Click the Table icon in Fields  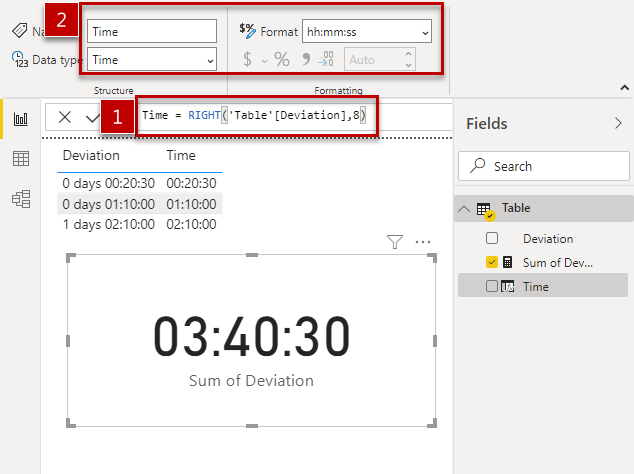pos(485,210)
